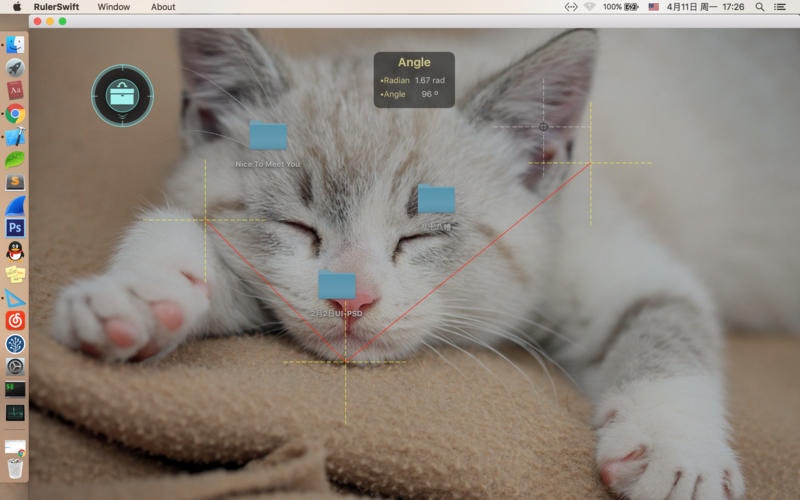Image resolution: width=800 pixels, height=500 pixels.
Task: Open System Preferences gear in dock
Action: 15,366
